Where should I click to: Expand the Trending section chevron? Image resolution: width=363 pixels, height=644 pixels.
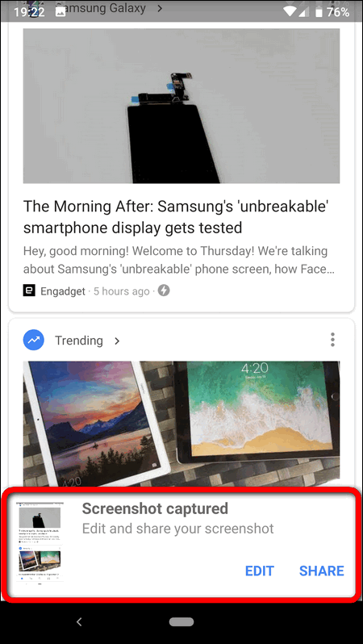point(117,341)
